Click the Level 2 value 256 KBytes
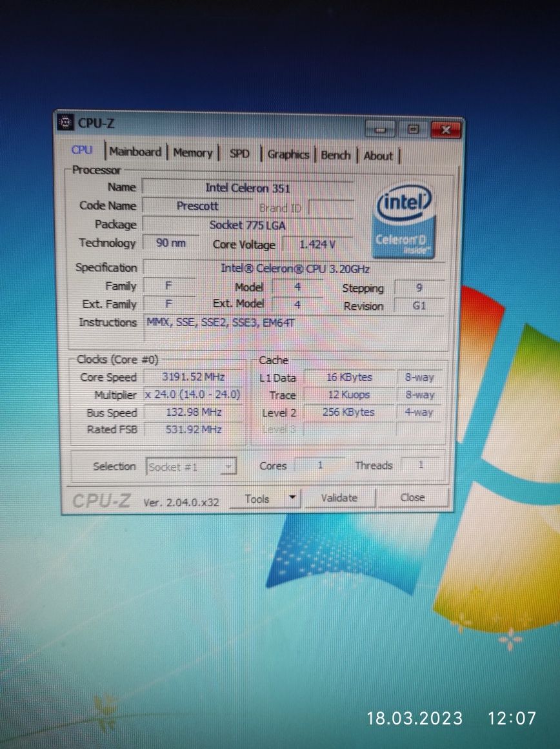The height and width of the screenshot is (749, 560). (x=348, y=412)
